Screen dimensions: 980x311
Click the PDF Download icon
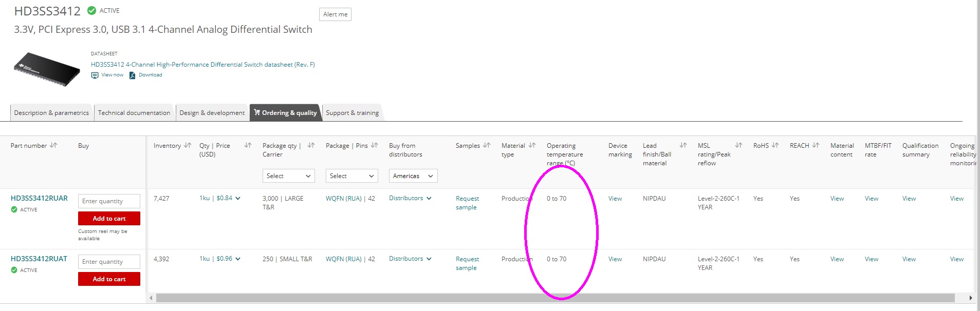pos(132,75)
